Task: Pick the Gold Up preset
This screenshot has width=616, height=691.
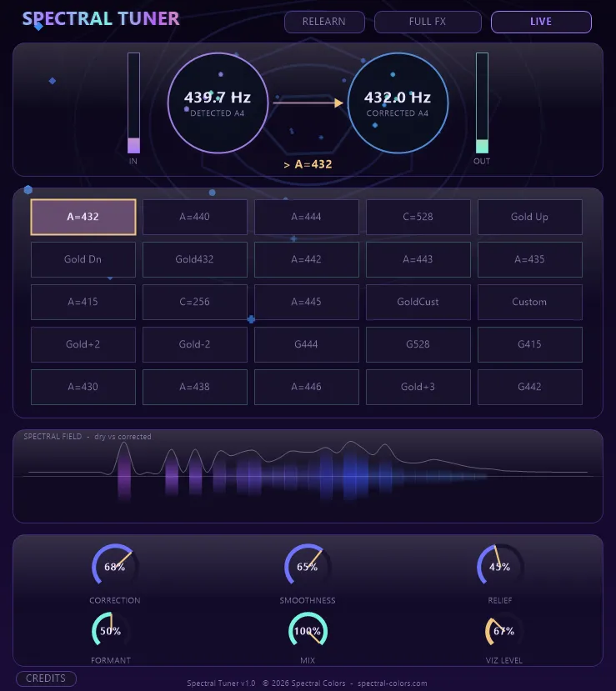Action: pyautogui.click(x=529, y=217)
